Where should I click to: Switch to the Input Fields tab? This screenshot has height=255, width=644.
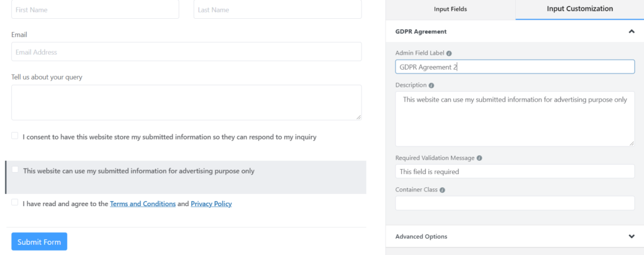(x=450, y=9)
